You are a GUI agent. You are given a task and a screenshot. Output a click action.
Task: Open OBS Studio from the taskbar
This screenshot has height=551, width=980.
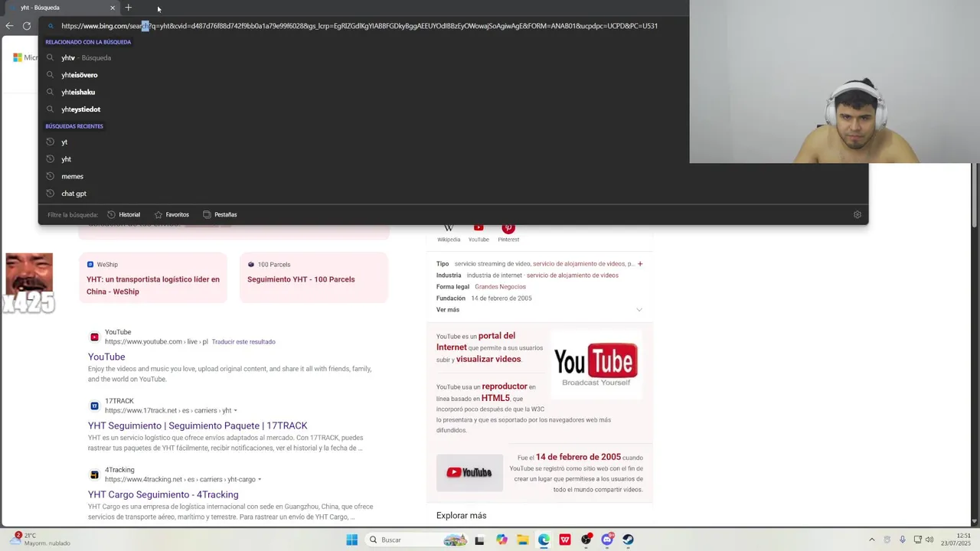[x=586, y=540]
